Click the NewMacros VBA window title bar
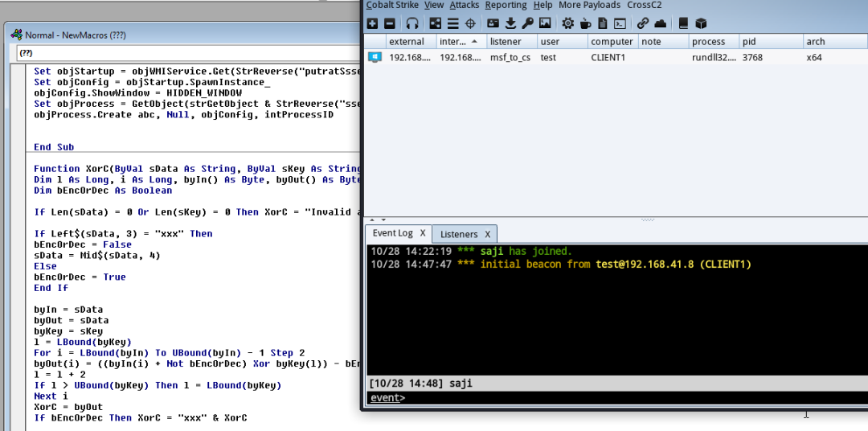The height and width of the screenshot is (431, 868). (x=182, y=35)
